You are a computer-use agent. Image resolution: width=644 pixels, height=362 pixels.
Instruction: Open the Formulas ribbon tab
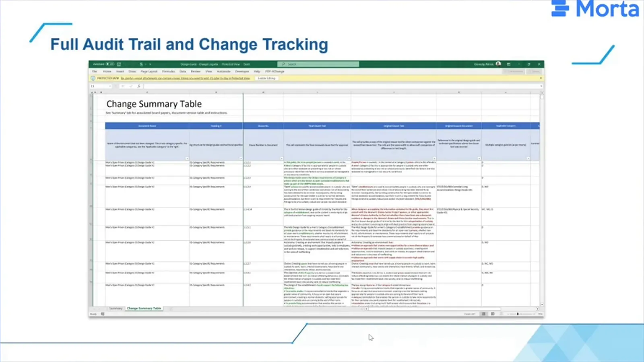pyautogui.click(x=168, y=71)
